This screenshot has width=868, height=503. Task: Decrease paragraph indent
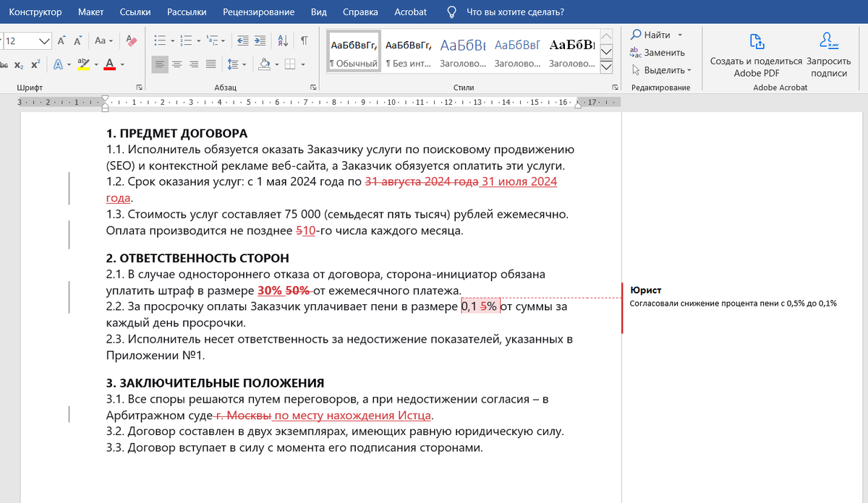pos(242,40)
